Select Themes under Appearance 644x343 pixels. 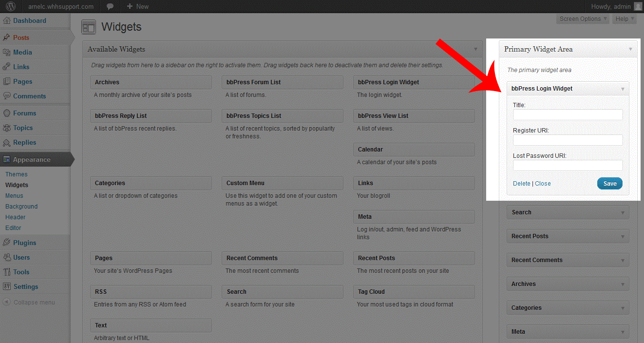pyautogui.click(x=17, y=174)
